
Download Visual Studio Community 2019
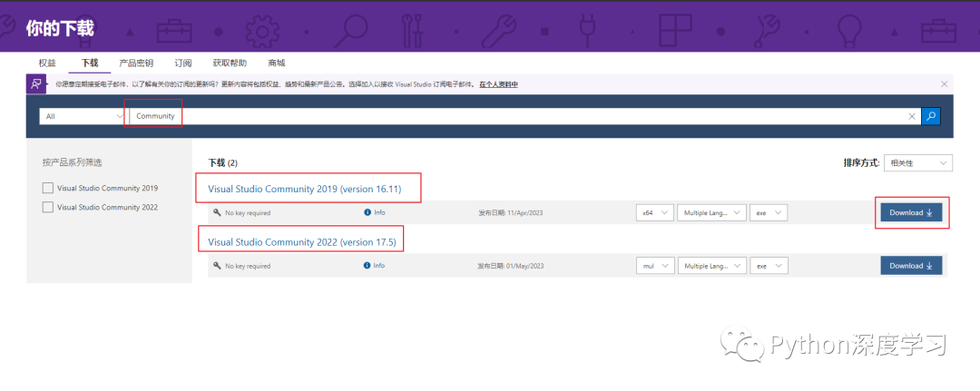(x=911, y=213)
